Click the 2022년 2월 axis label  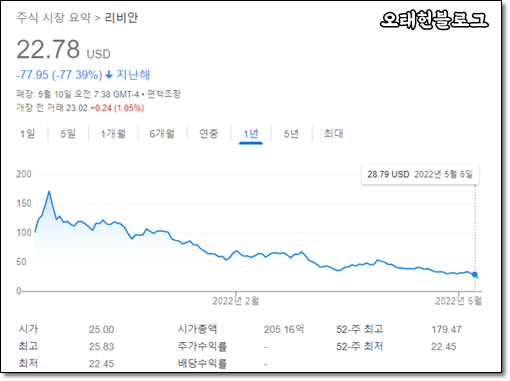(x=236, y=301)
